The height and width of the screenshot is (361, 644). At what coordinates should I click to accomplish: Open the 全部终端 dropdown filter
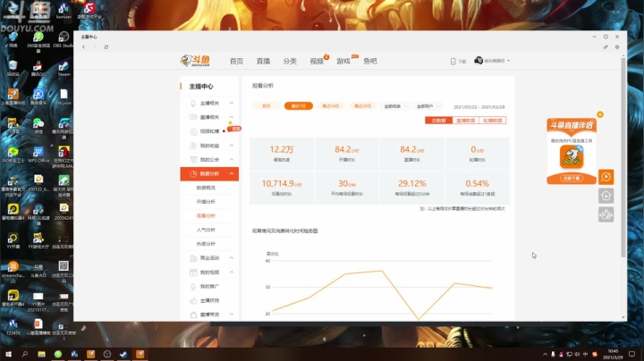pyautogui.click(x=394, y=106)
